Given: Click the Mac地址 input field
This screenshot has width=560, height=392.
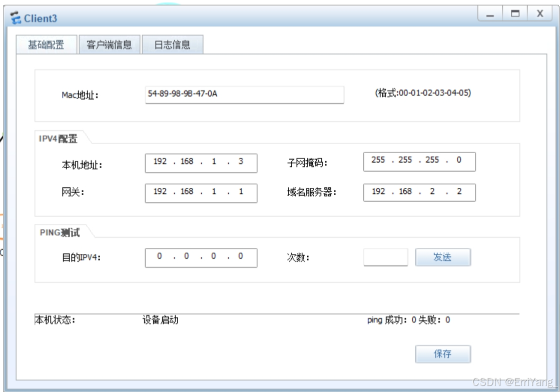Looking at the screenshot, I should tap(244, 95).
